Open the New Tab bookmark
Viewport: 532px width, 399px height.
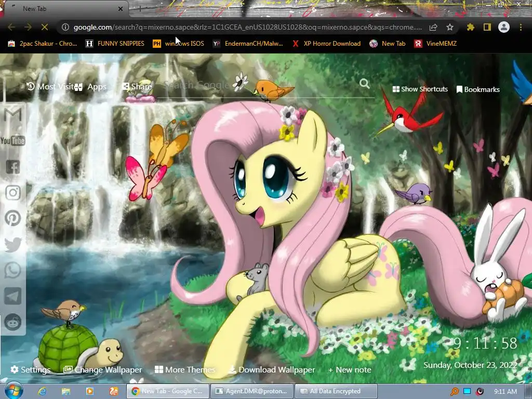[388, 44]
